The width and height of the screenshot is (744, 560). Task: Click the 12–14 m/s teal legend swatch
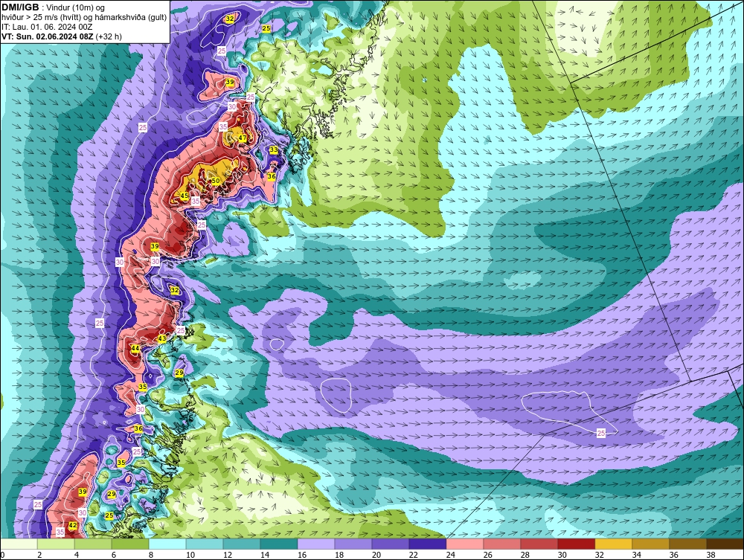pyautogui.click(x=242, y=544)
